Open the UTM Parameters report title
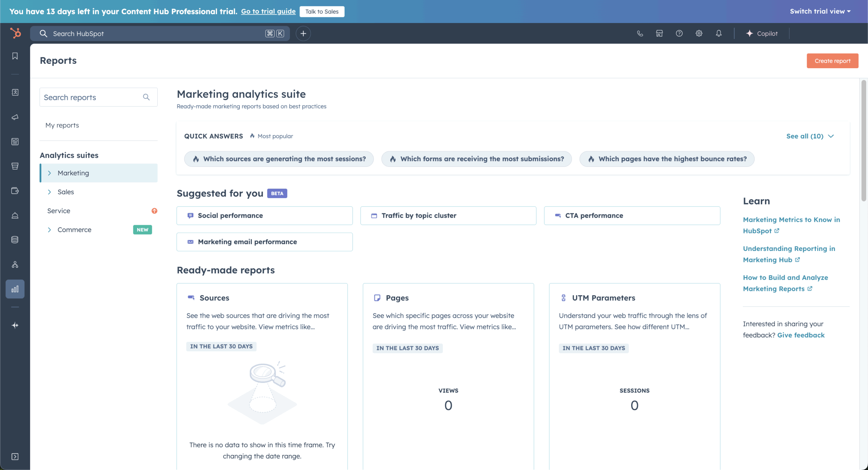Image resolution: width=868 pixels, height=470 pixels. pos(604,298)
